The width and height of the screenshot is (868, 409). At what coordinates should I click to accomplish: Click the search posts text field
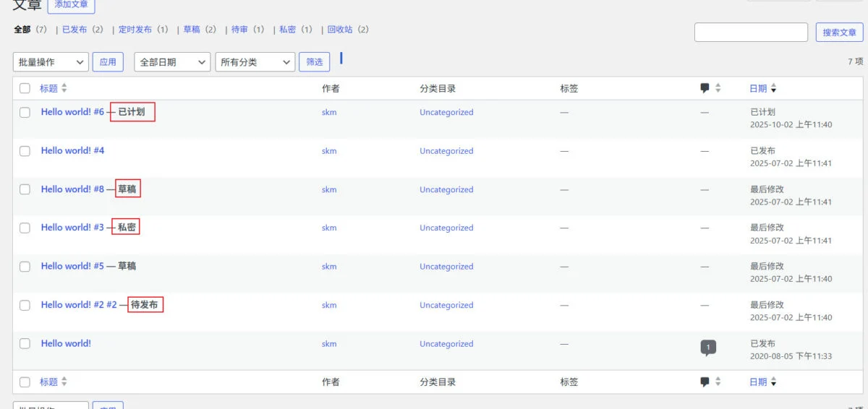click(x=751, y=33)
